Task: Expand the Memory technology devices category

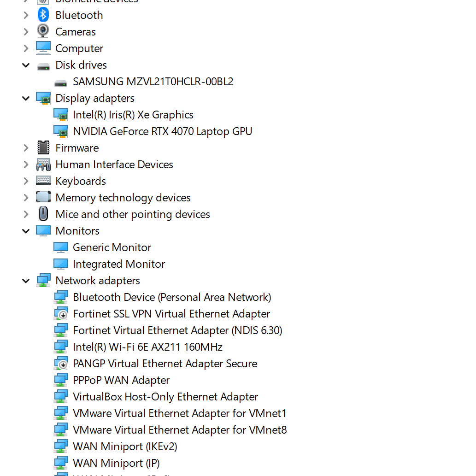Action: click(x=26, y=198)
